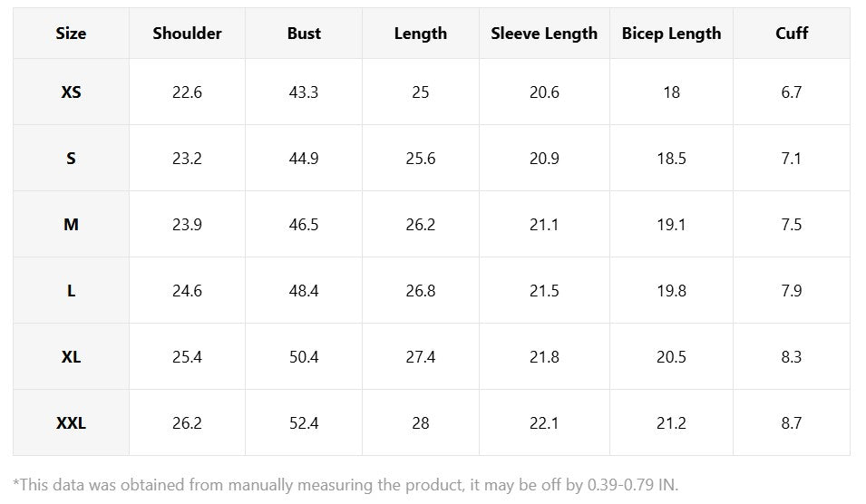Select the Length value 28 for XXL

click(421, 423)
